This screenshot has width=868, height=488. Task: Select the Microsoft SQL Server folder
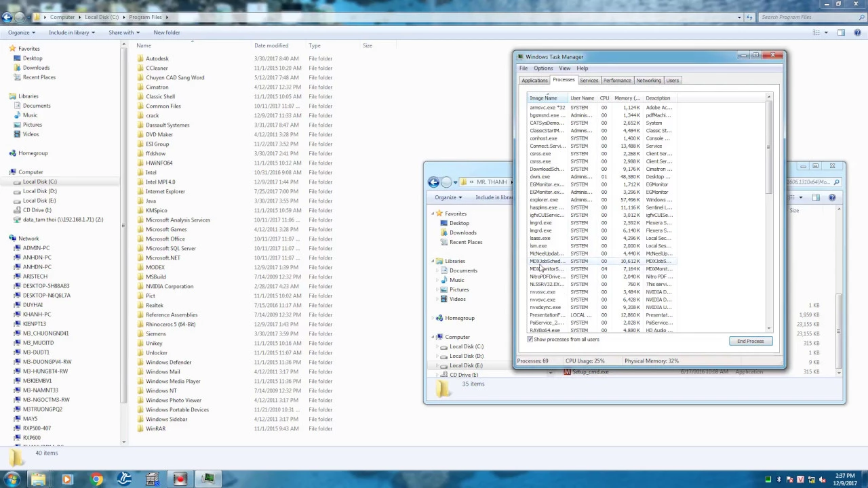pyautogui.click(x=171, y=248)
